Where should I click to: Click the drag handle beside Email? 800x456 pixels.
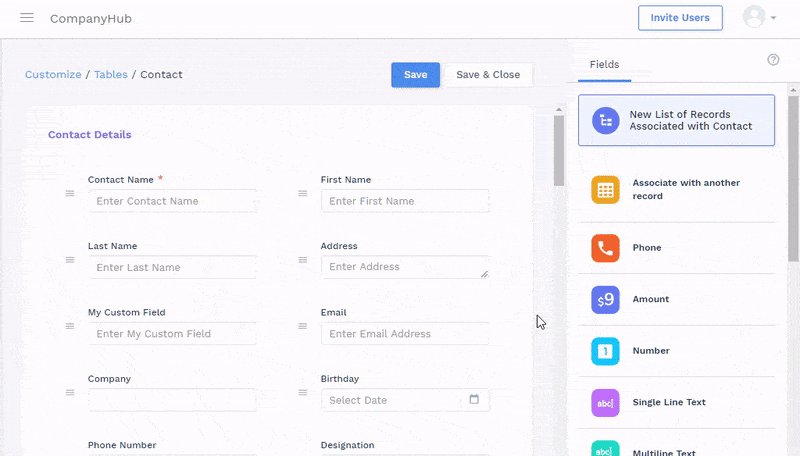click(x=303, y=326)
